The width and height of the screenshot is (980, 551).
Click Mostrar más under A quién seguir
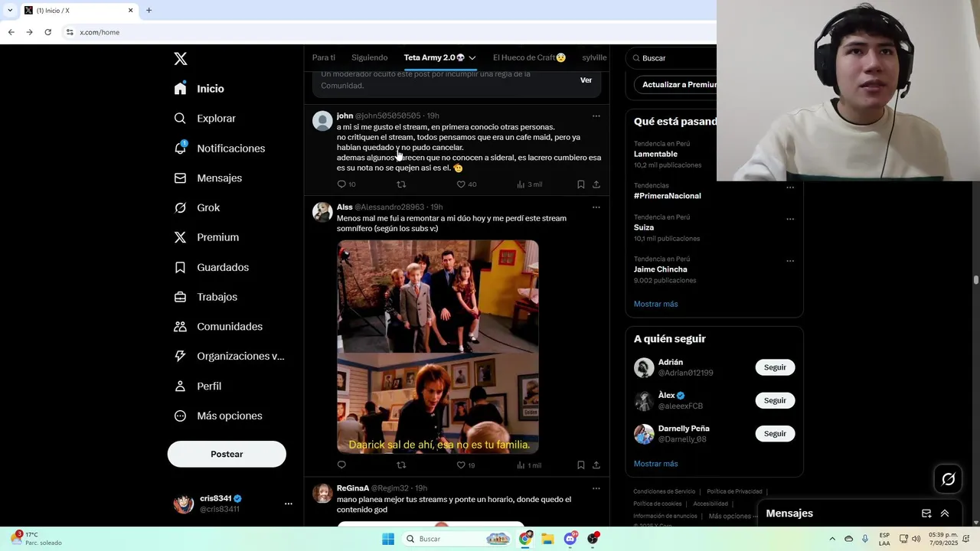(x=655, y=464)
